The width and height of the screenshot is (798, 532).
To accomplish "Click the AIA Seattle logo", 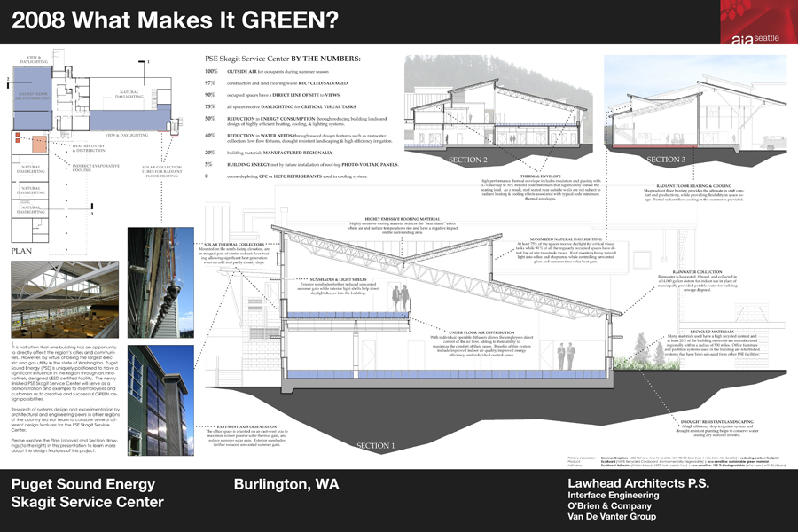I will coord(758,22).
